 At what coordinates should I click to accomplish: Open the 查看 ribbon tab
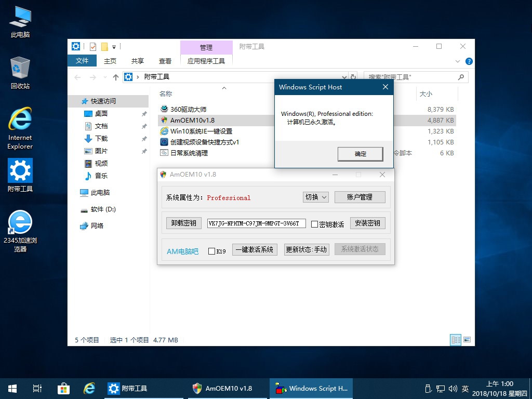tap(165, 61)
